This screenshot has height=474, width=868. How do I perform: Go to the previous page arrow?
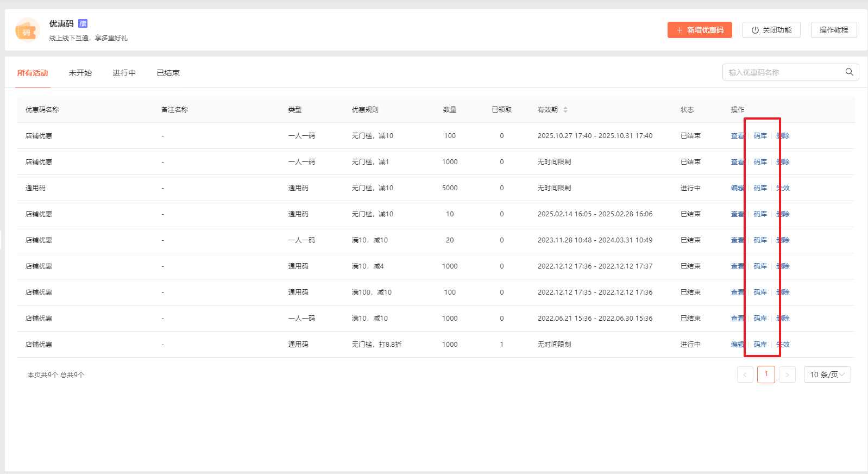[745, 375]
